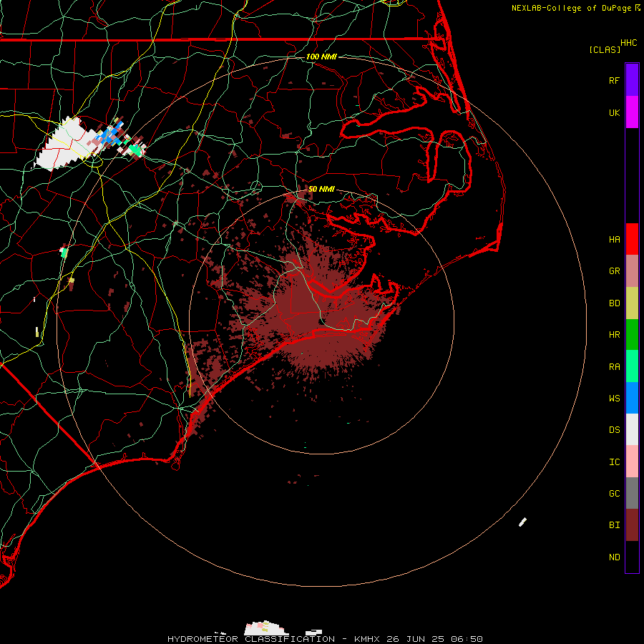The width and height of the screenshot is (644, 644).
Task: Click the HA legend label
Action: click(x=614, y=239)
